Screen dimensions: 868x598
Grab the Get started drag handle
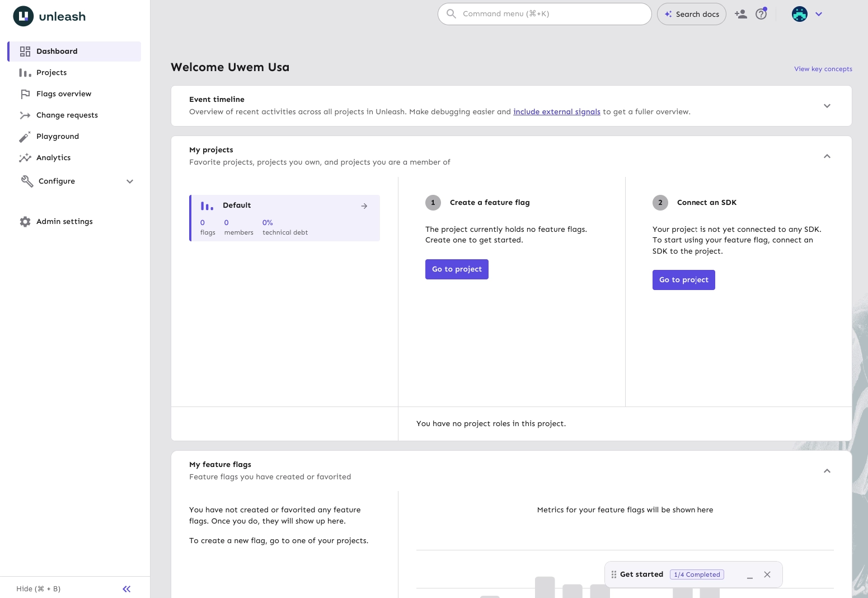click(x=614, y=574)
